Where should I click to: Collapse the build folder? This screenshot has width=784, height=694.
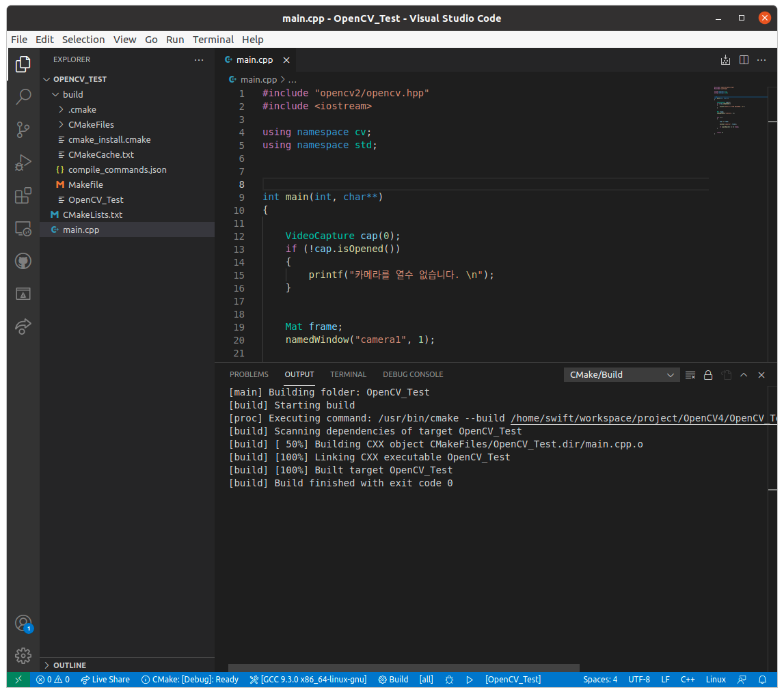coord(127,94)
